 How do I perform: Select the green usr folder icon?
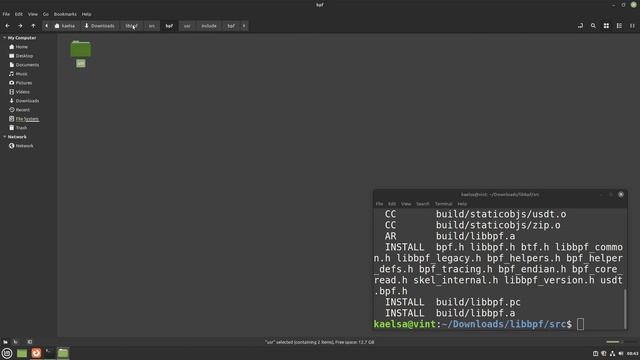pyautogui.click(x=81, y=49)
